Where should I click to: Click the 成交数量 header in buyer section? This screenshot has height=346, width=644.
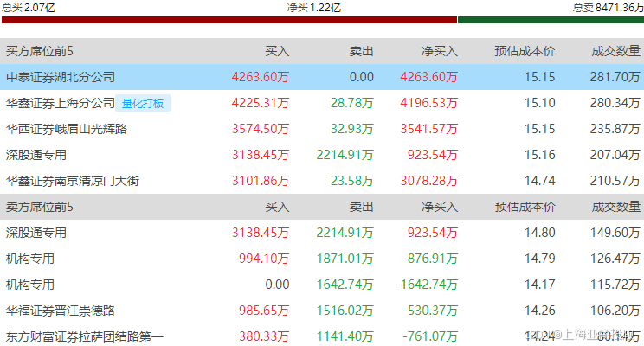click(615, 51)
